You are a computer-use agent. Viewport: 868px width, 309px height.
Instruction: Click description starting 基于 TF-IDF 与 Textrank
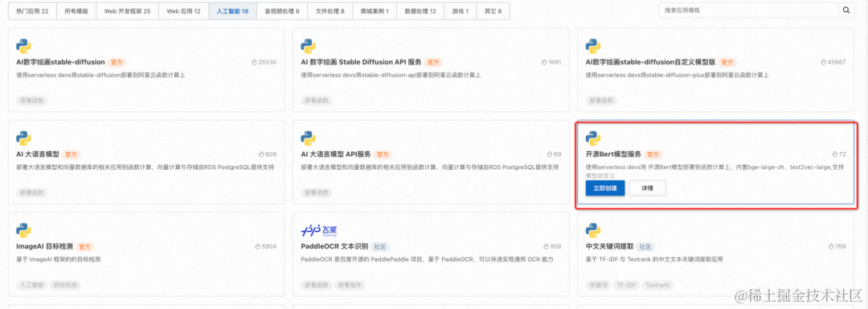(x=655, y=259)
